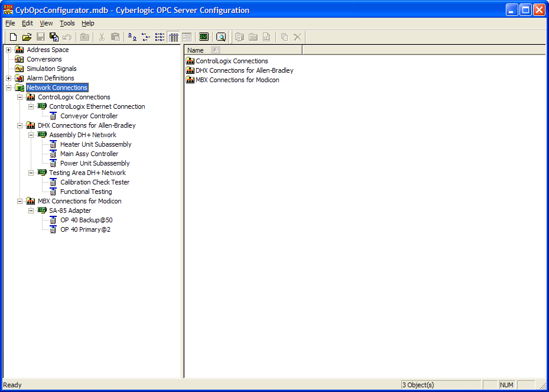Click the New file toolbar icon
The width and height of the screenshot is (549, 392).
click(x=13, y=37)
